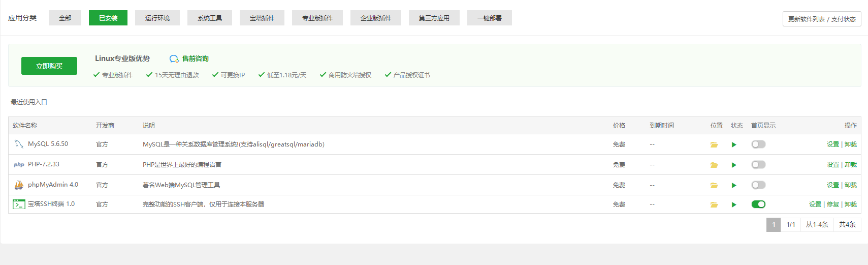
Task: Go to pagination page 1
Action: 774,224
